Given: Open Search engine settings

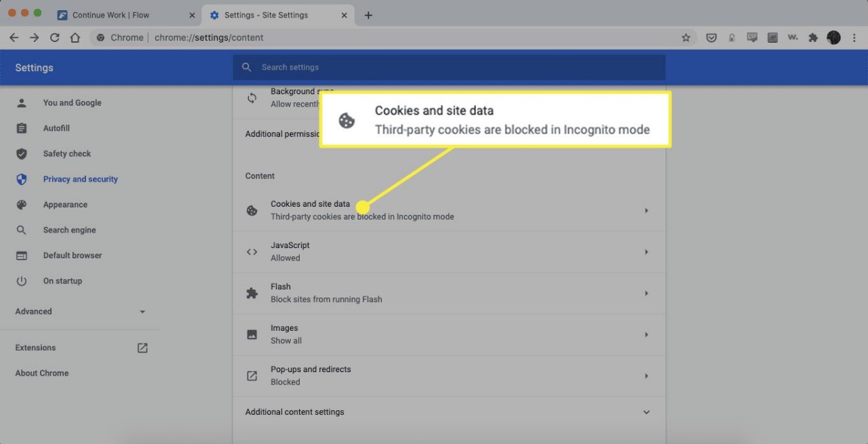Looking at the screenshot, I should tap(70, 230).
